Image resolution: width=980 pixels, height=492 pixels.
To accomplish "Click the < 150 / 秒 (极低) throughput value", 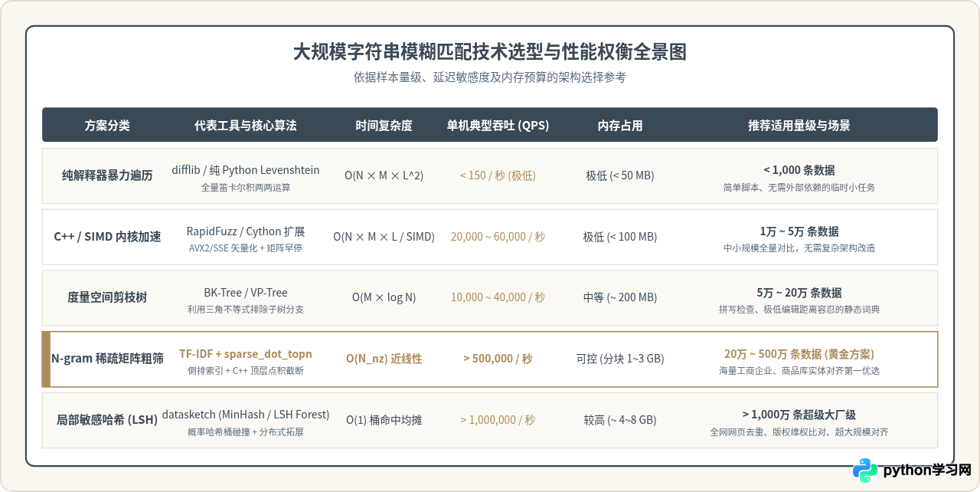I will click(x=498, y=175).
